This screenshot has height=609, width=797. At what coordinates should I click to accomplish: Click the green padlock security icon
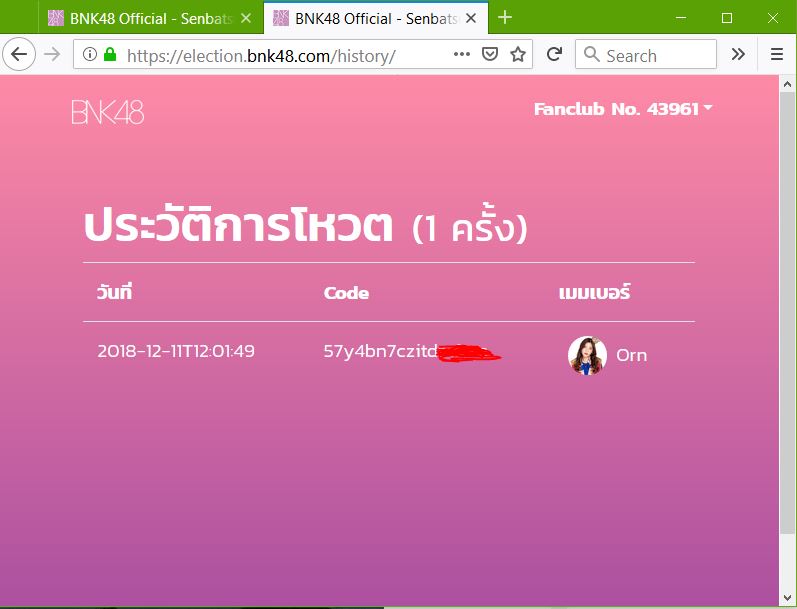click(110, 54)
